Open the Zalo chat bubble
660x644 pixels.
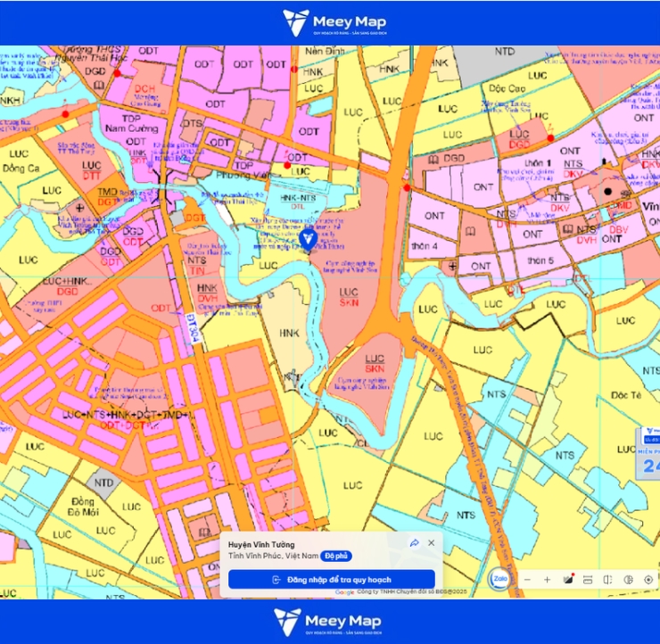pos(499,579)
